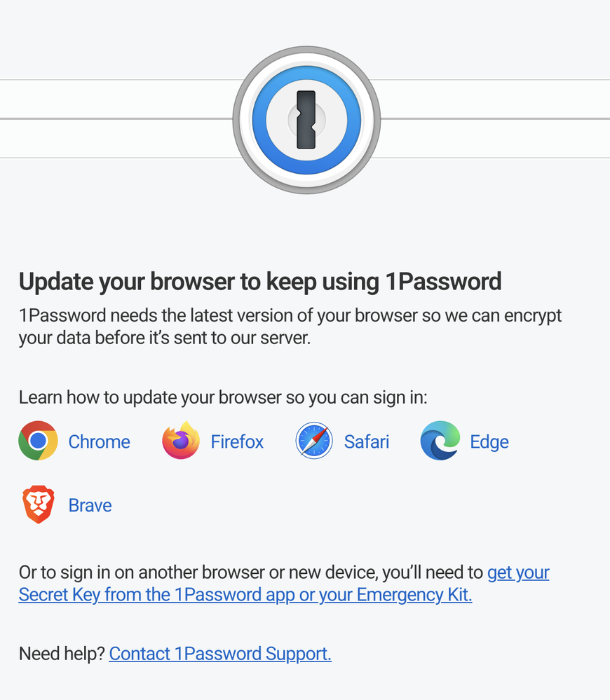Open the Safari update instructions link
The width and height of the screenshot is (610, 700).
point(367,441)
